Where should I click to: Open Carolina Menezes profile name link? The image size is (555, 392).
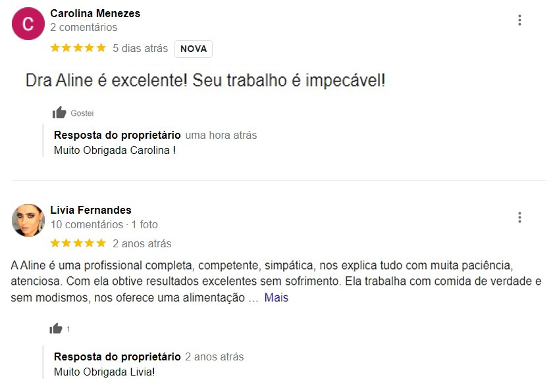(95, 13)
